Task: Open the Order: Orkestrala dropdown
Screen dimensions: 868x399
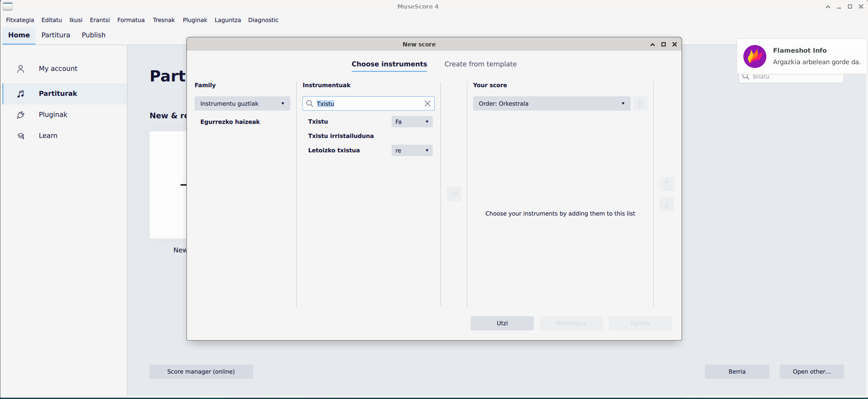Action: [552, 103]
